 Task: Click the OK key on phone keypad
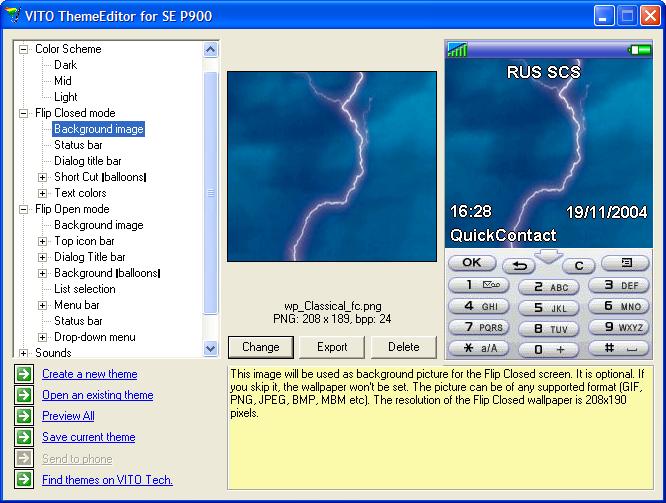click(x=472, y=263)
